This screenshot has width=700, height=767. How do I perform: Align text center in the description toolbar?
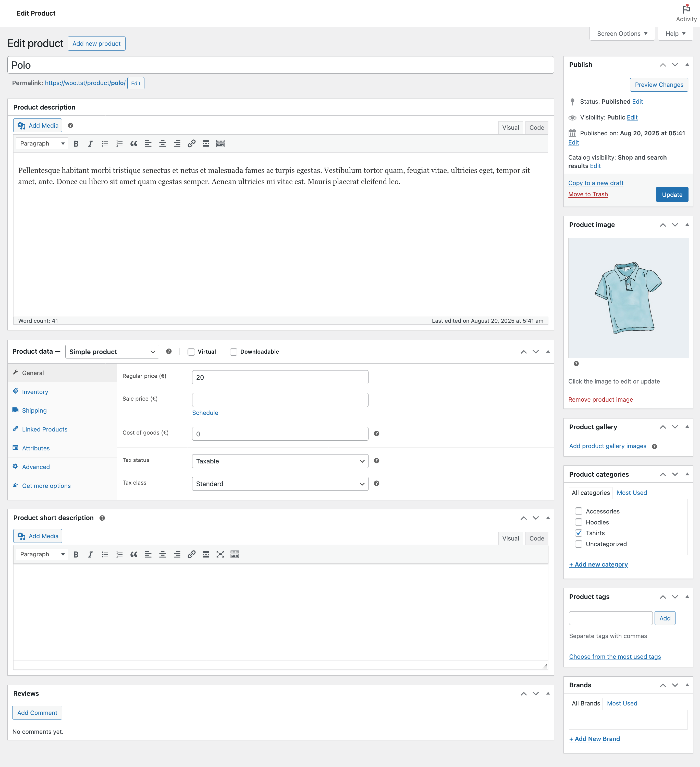(x=162, y=143)
